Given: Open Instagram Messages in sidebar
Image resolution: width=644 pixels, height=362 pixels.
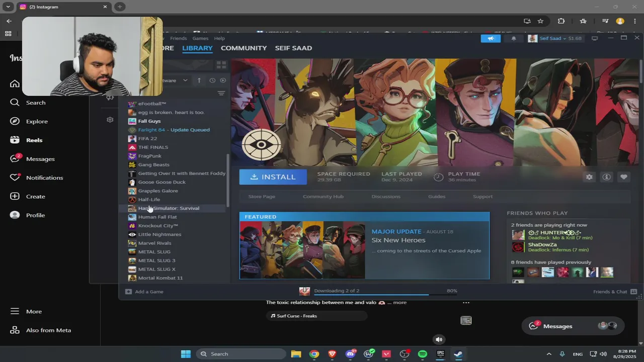Looking at the screenshot, I should (x=34, y=159).
